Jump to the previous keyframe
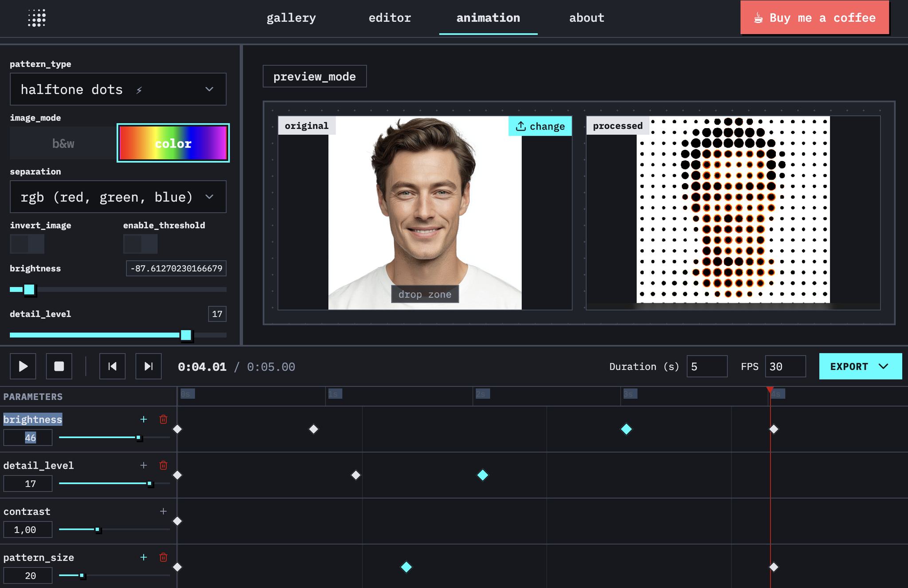This screenshot has height=588, width=908. click(112, 366)
